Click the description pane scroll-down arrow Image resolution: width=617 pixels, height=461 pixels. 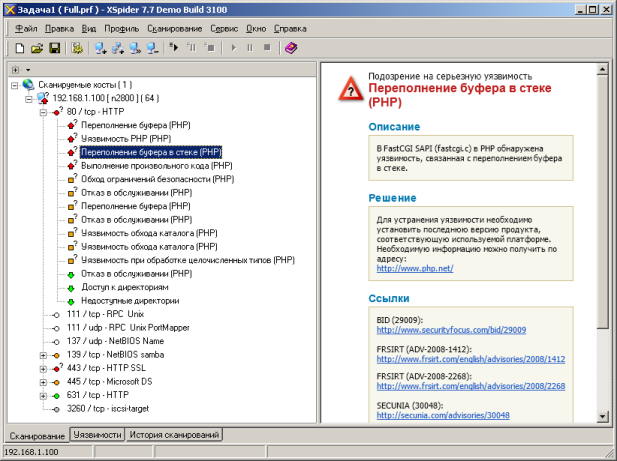coord(602,416)
